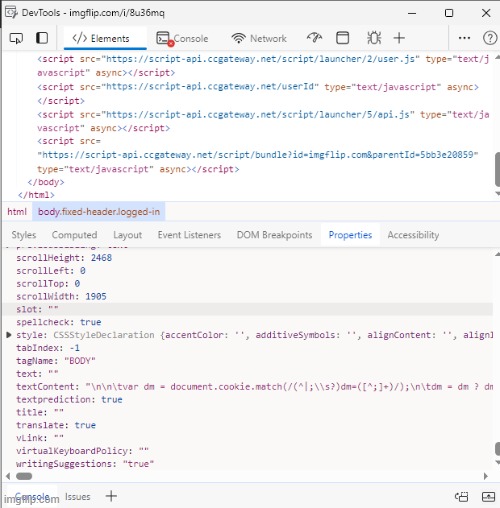The width and height of the screenshot is (500, 508).
Task: Open the Application panel icon
Action: pos(342,38)
